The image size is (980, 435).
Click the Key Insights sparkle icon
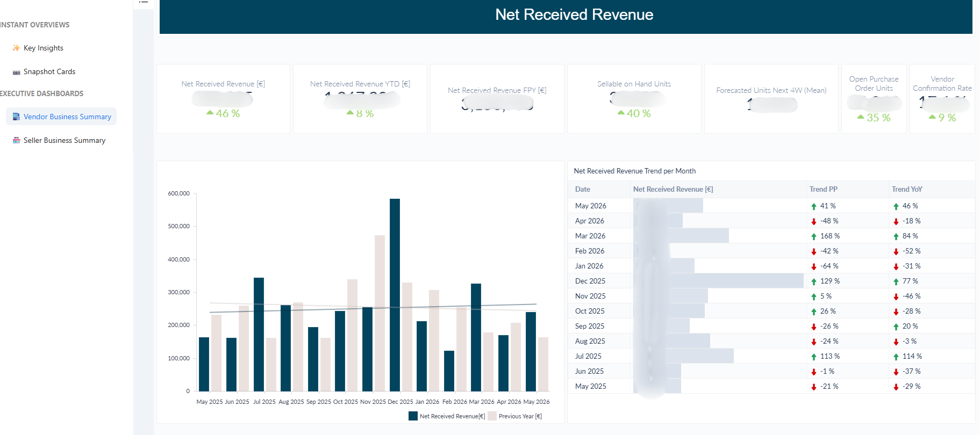(16, 48)
